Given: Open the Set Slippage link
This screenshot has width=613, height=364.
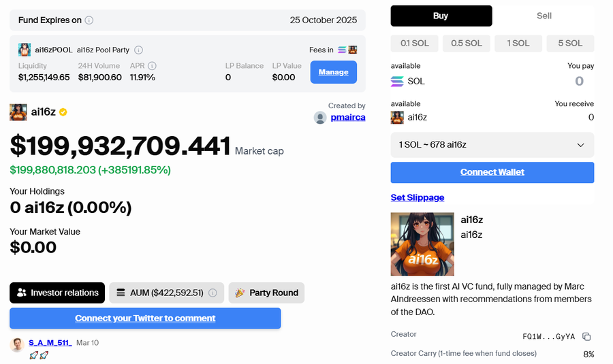Looking at the screenshot, I should tap(418, 197).
